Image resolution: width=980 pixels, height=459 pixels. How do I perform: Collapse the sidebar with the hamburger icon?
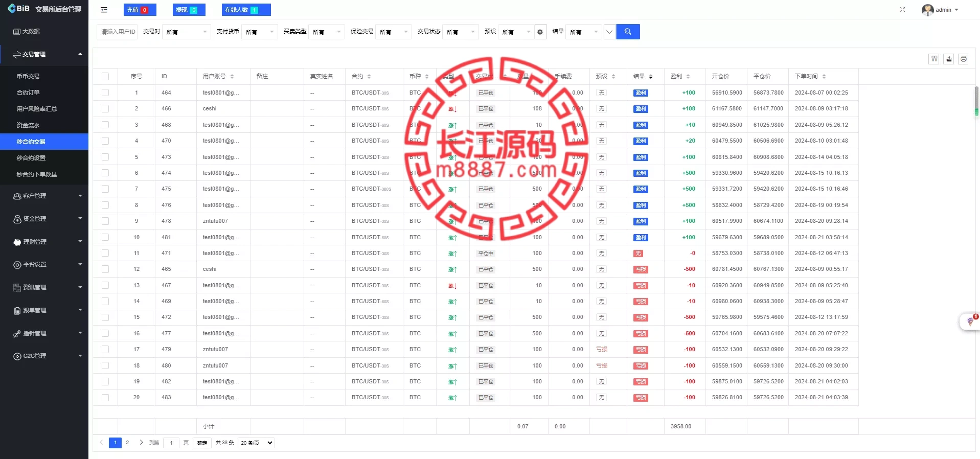pyautogui.click(x=104, y=10)
